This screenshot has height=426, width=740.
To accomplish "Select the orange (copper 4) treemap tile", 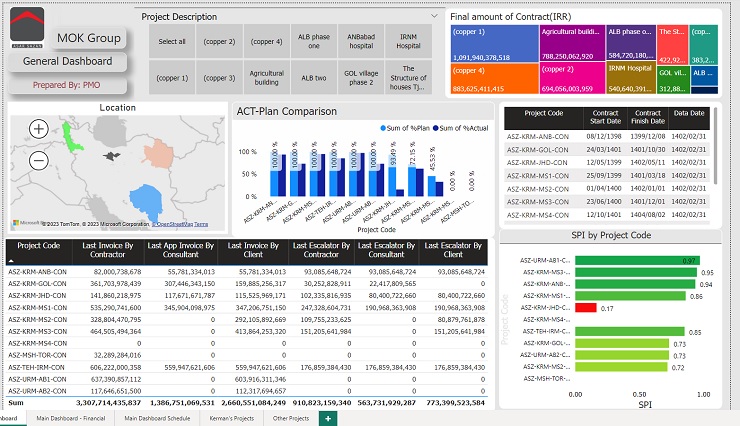I will [x=495, y=79].
